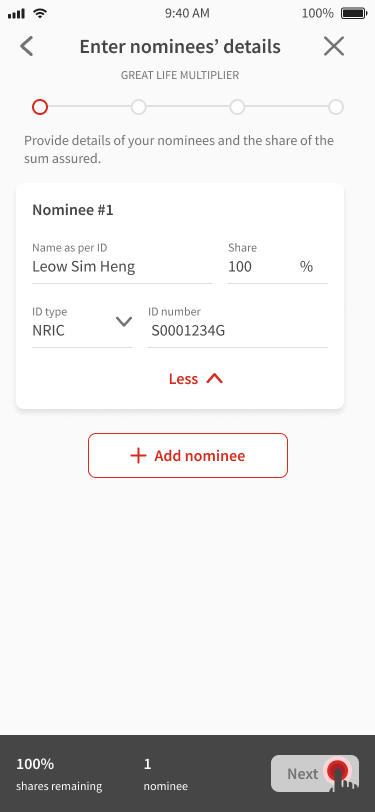This screenshot has width=375, height=812.
Task: Tap the hand pointer icon on Next
Action: (343, 775)
